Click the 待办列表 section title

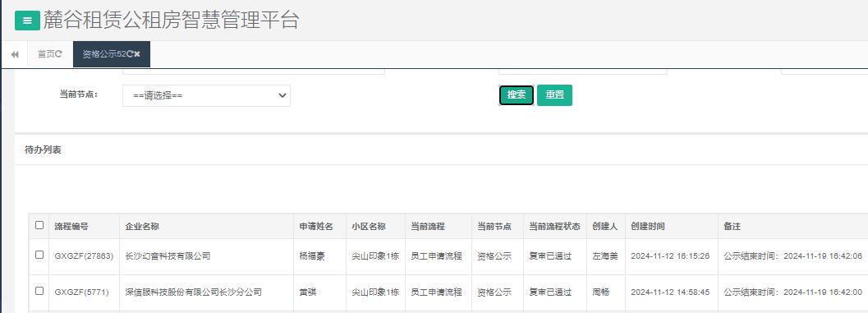pos(43,150)
